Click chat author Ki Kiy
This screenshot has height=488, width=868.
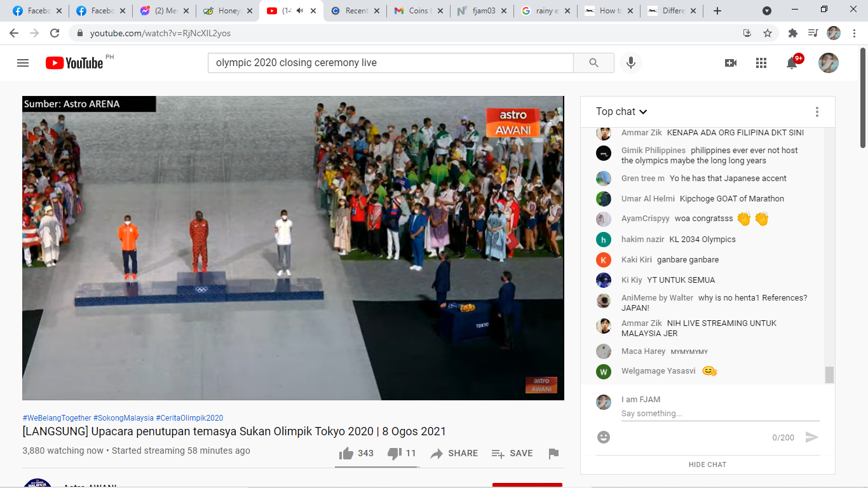click(x=632, y=280)
